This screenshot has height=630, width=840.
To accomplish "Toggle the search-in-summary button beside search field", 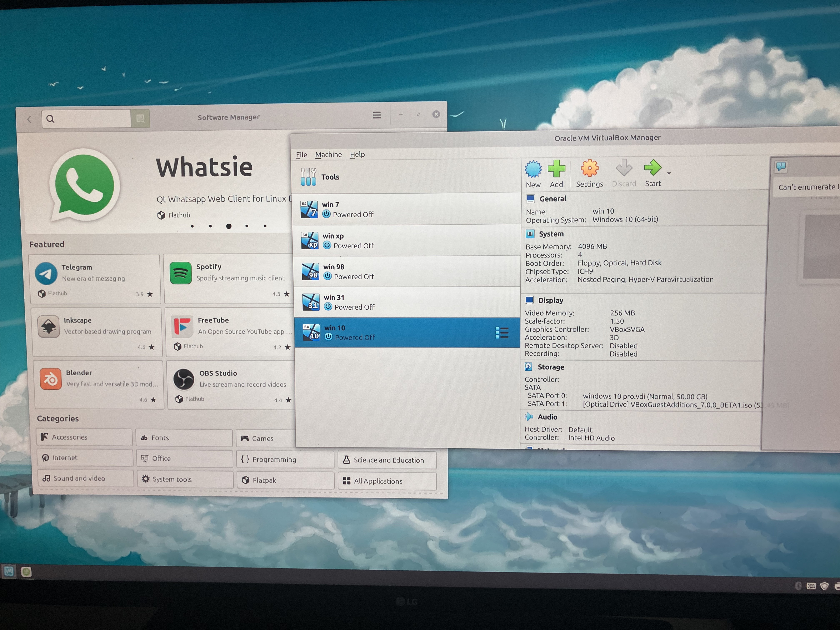I will pos(140,119).
